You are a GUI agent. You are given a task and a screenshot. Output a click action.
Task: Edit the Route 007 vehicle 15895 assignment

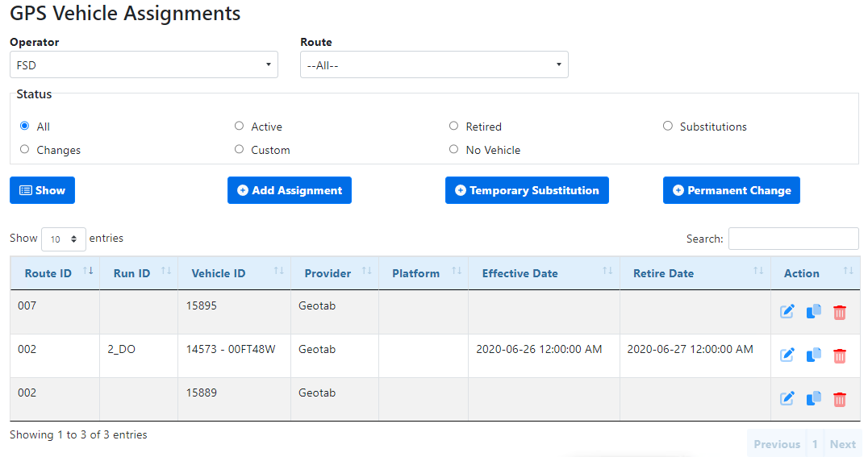coord(787,312)
